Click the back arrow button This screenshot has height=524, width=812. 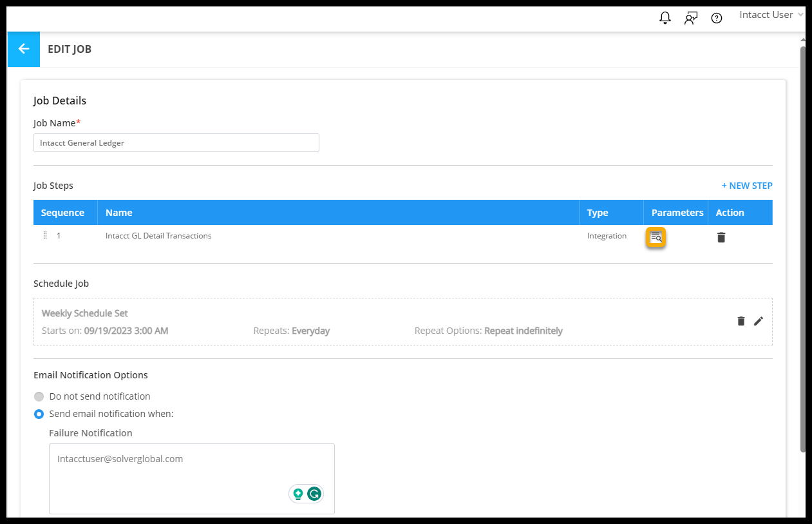tap(24, 49)
